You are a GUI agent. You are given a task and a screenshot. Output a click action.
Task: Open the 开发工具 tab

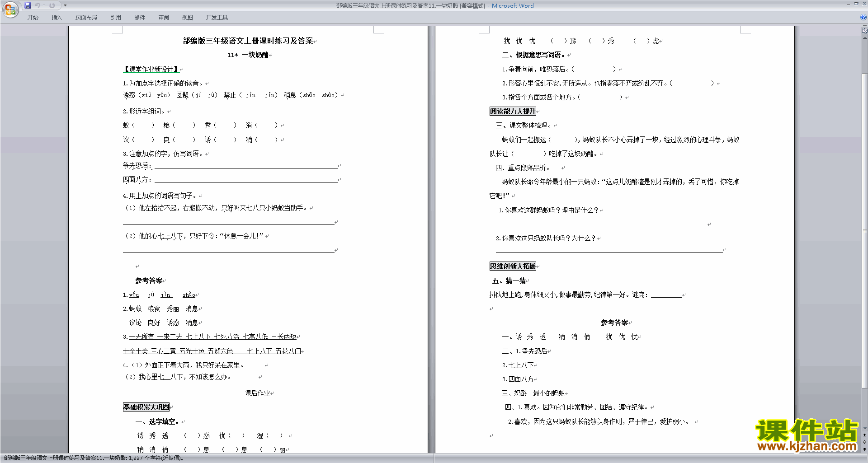217,18
